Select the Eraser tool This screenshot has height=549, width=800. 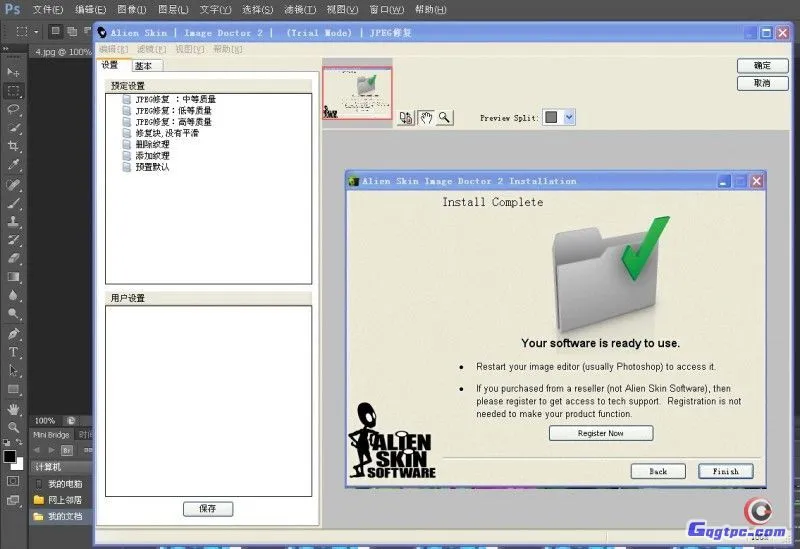click(13, 258)
